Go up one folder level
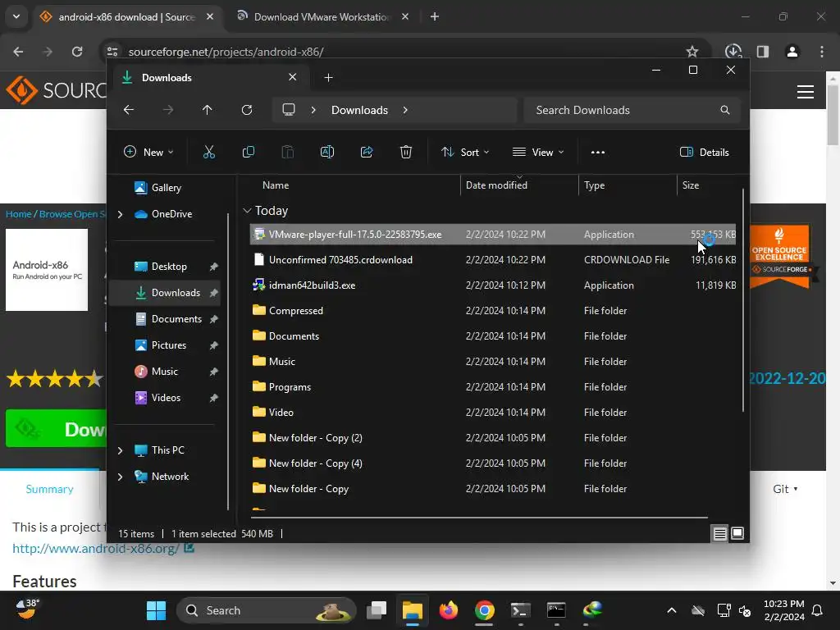840x630 pixels. (208, 110)
